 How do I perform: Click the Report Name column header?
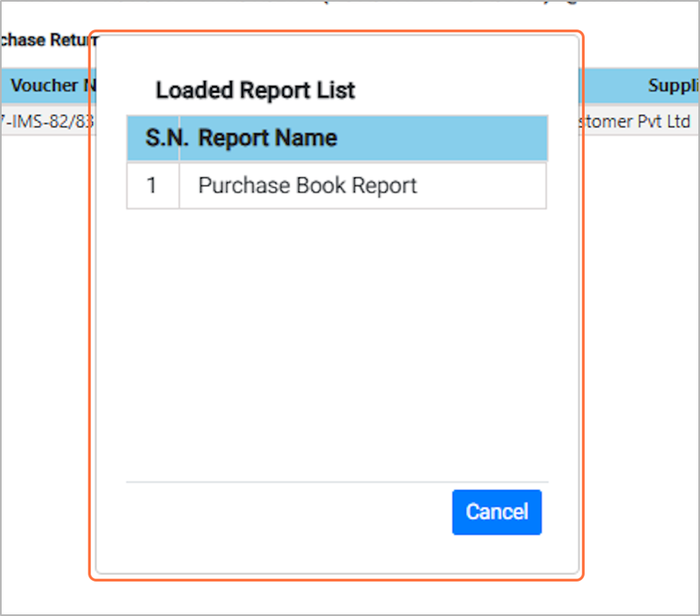267,138
